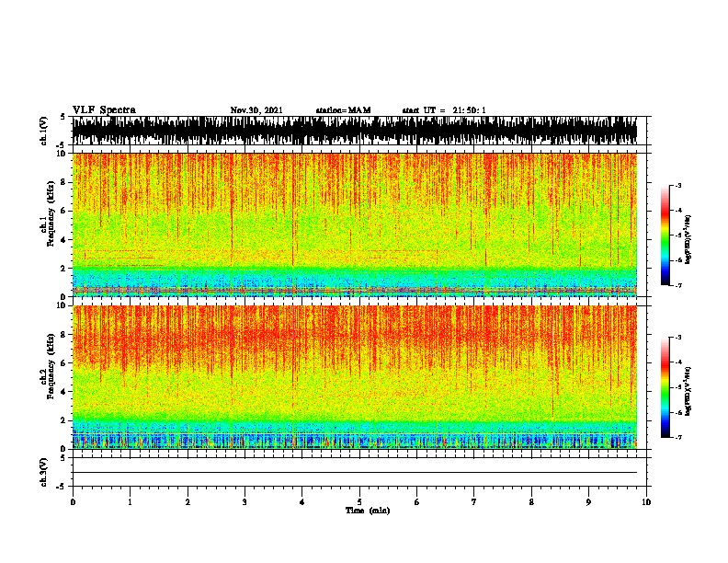Click the "7" tick on the Time axis
This screenshot has width=728, height=563.
pos(474,502)
